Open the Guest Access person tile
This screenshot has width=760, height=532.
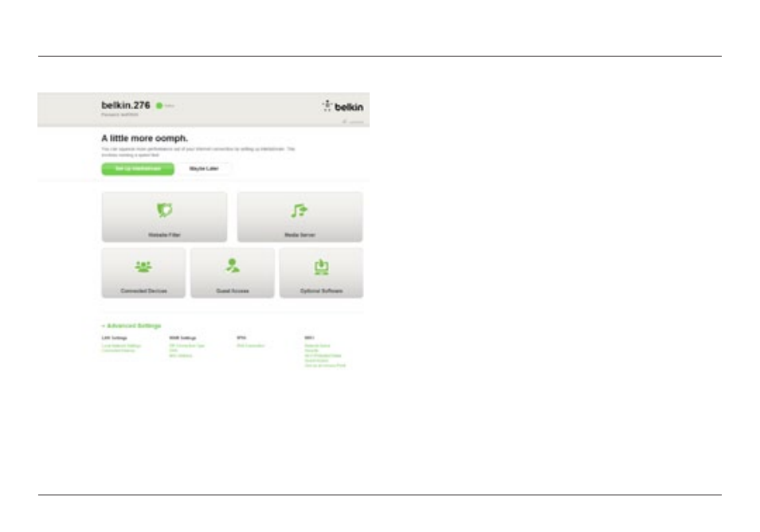[232, 273]
